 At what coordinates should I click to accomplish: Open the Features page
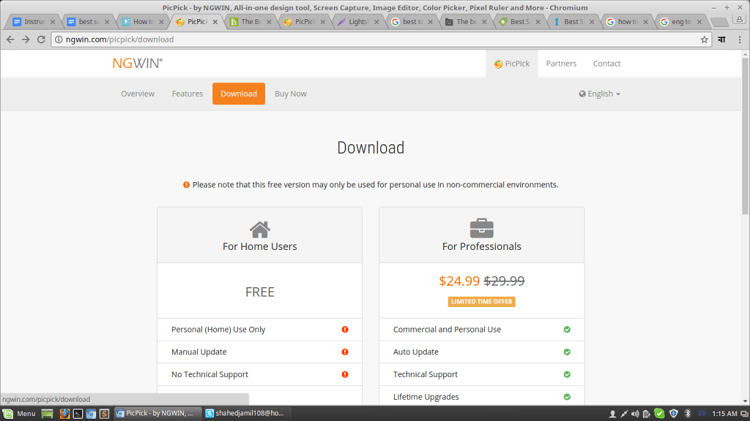188,94
